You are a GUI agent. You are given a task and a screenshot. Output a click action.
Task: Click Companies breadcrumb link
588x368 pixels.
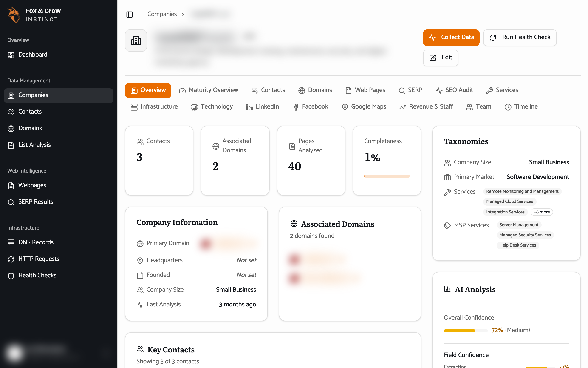[162, 14]
